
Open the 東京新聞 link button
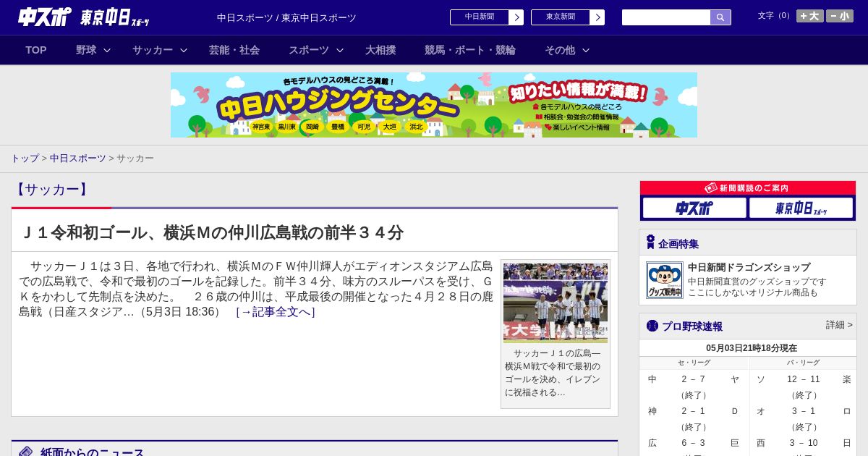pos(561,17)
